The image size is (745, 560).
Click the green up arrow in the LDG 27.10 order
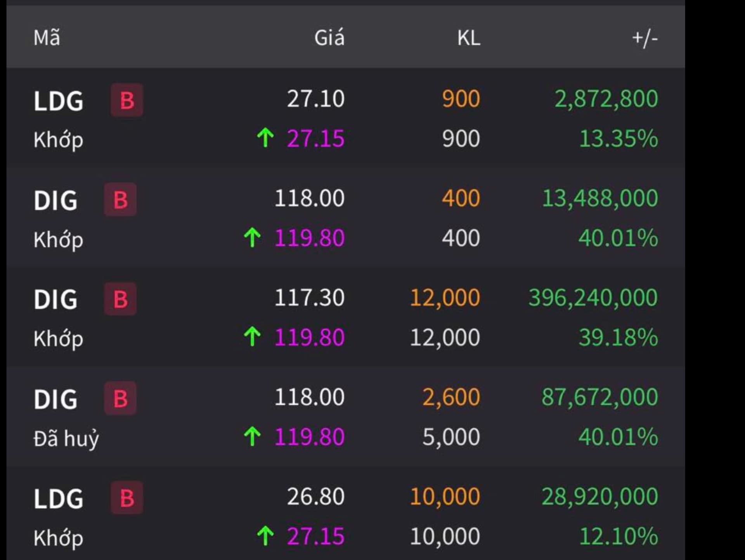[x=265, y=138]
